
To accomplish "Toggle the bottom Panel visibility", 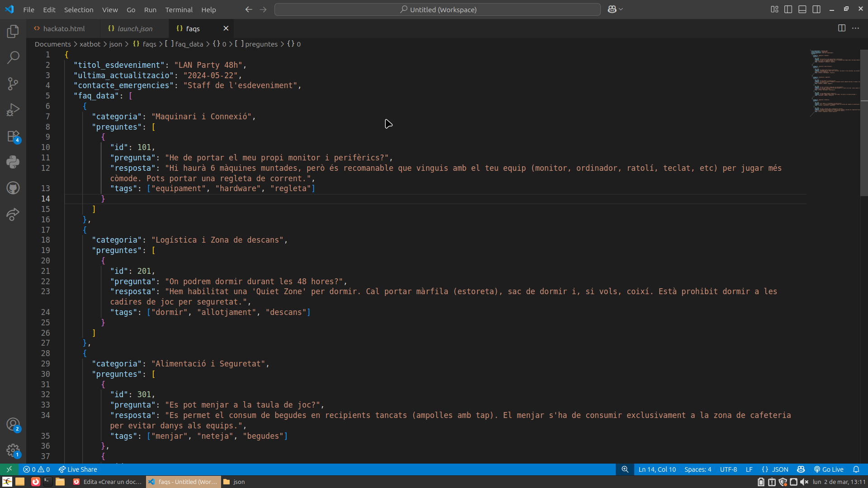I will pos(802,9).
